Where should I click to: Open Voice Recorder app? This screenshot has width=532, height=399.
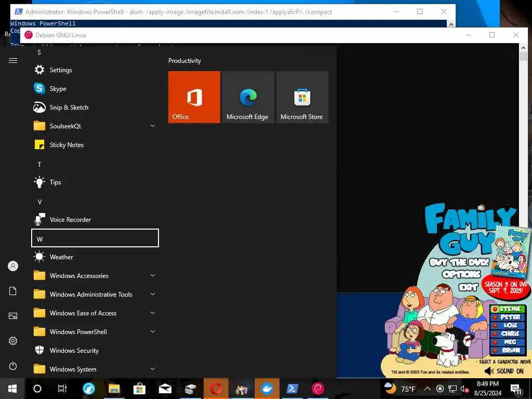pyautogui.click(x=95, y=220)
